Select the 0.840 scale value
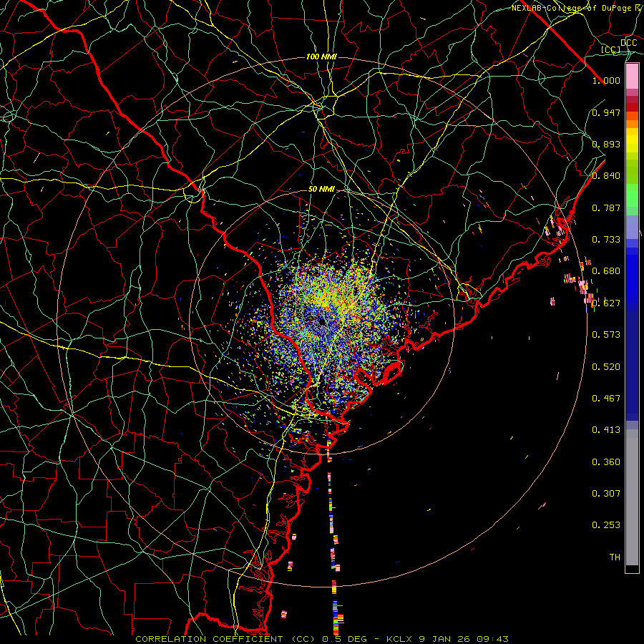 pos(606,176)
